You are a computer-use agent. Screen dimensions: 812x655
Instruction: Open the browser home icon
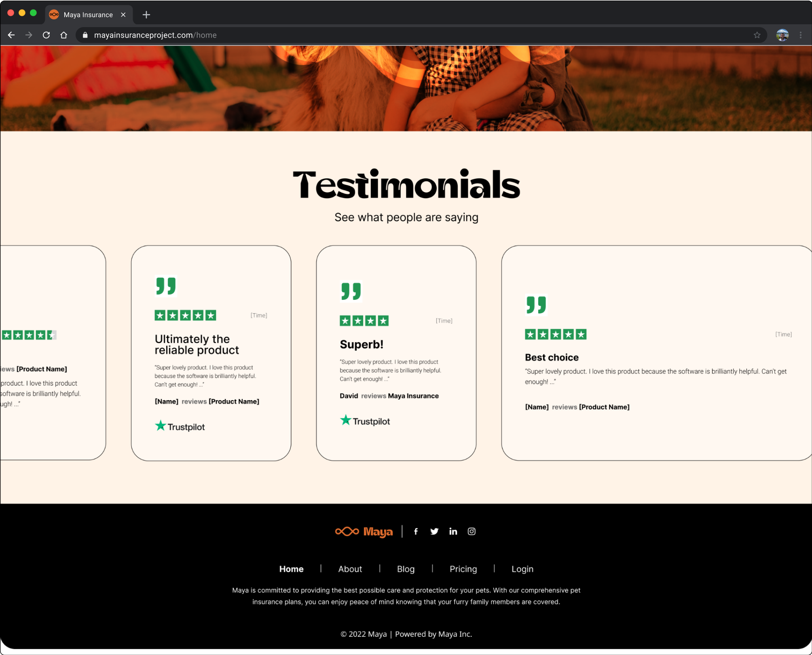63,35
